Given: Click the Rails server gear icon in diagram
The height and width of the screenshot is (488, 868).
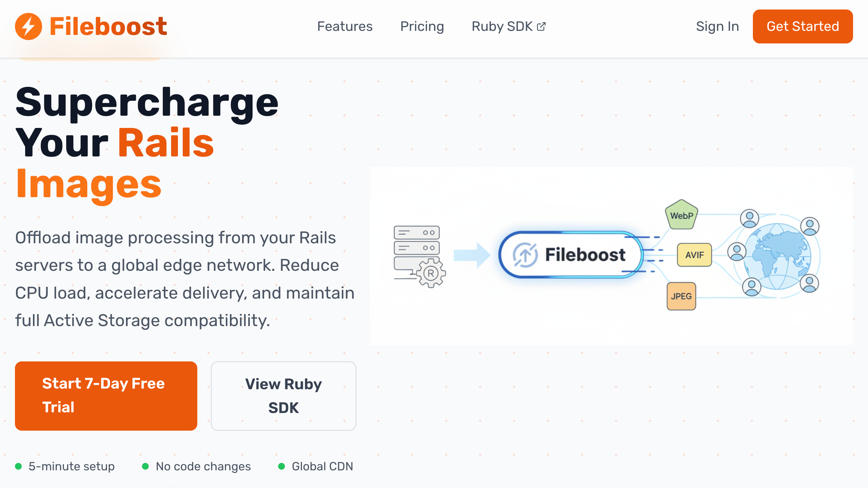Looking at the screenshot, I should coord(431,273).
